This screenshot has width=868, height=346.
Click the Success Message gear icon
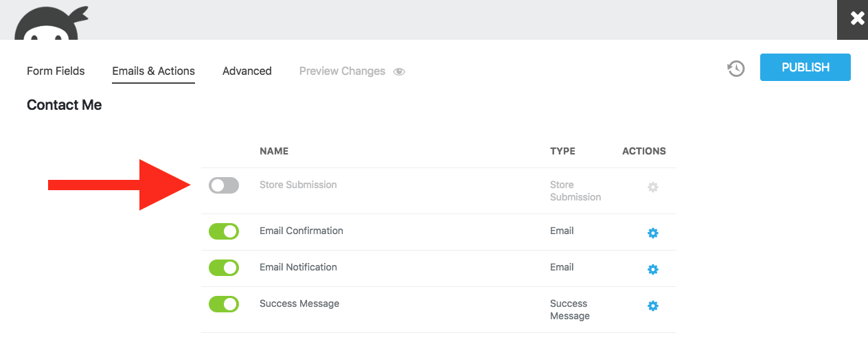653,305
